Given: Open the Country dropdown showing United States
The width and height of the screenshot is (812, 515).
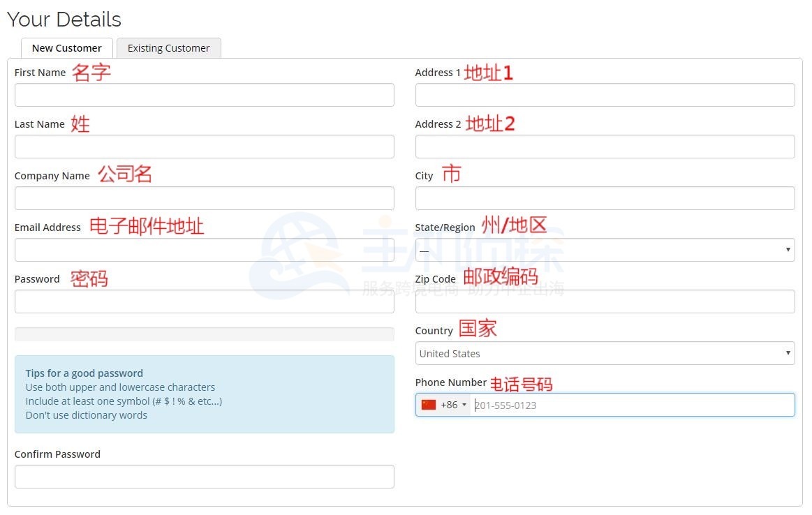Looking at the screenshot, I should pos(605,354).
